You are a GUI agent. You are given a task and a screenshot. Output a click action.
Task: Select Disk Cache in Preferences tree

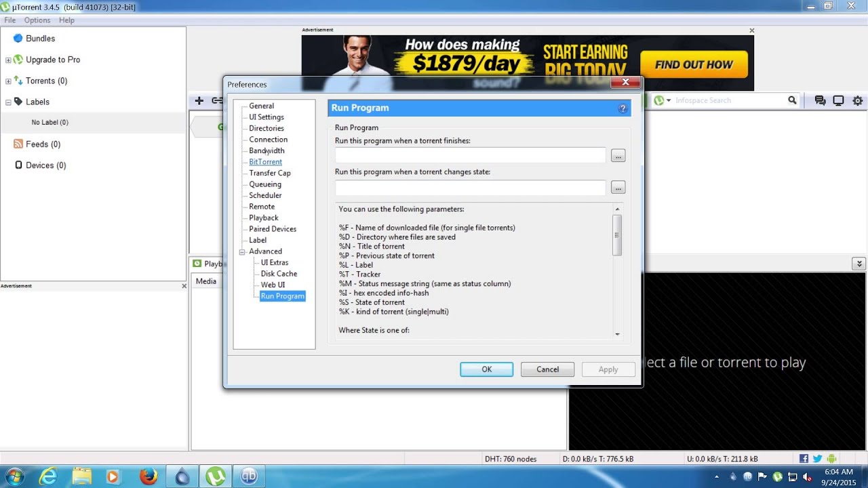(x=279, y=274)
